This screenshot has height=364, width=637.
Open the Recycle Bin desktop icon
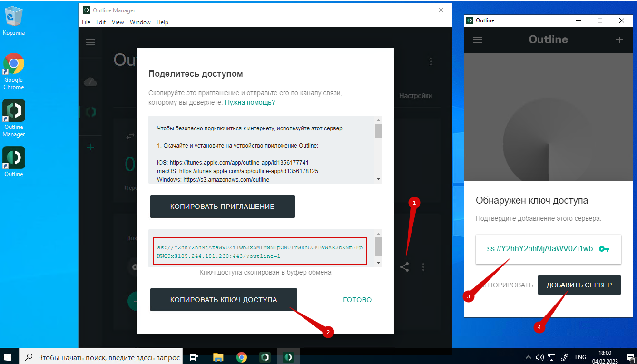[x=14, y=21]
